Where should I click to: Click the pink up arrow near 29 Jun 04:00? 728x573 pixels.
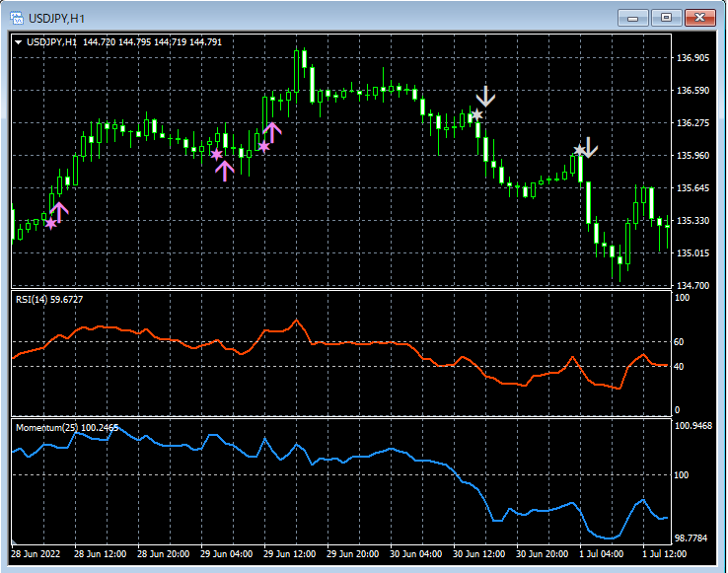coord(225,171)
